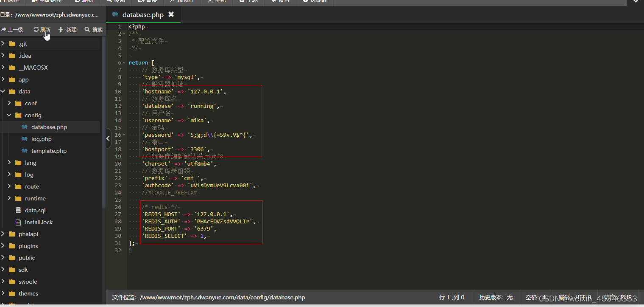Expand the phalapi folder chevron
Screen dimensions: 644x307
[x=3, y=234]
